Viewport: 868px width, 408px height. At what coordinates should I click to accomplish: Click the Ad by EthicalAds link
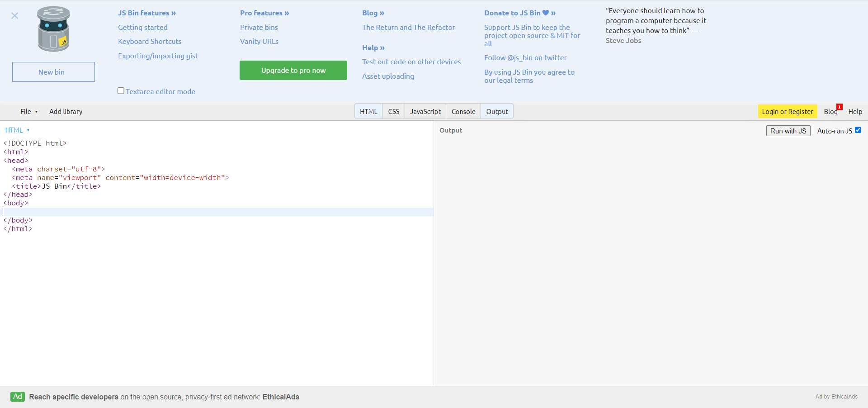click(x=836, y=397)
